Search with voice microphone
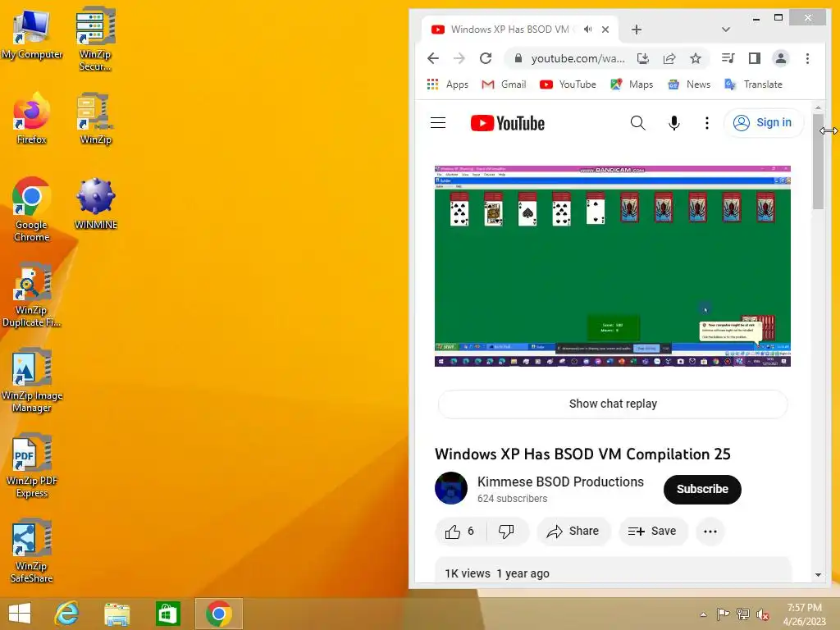 point(674,123)
